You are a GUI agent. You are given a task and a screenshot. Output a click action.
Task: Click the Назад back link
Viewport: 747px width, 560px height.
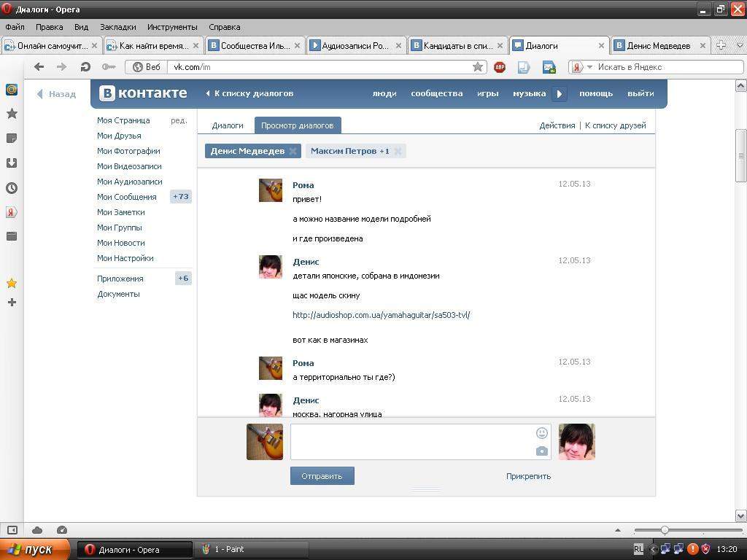click(57, 94)
